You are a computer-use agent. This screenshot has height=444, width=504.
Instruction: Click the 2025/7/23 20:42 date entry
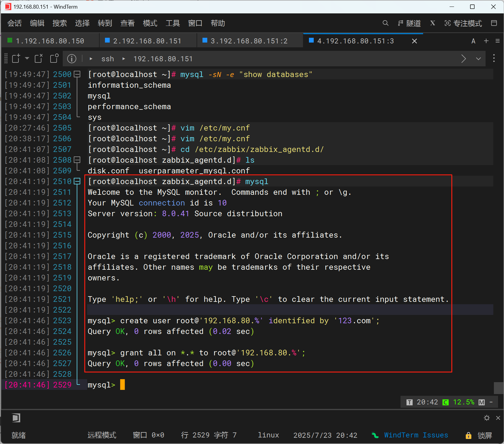point(325,435)
